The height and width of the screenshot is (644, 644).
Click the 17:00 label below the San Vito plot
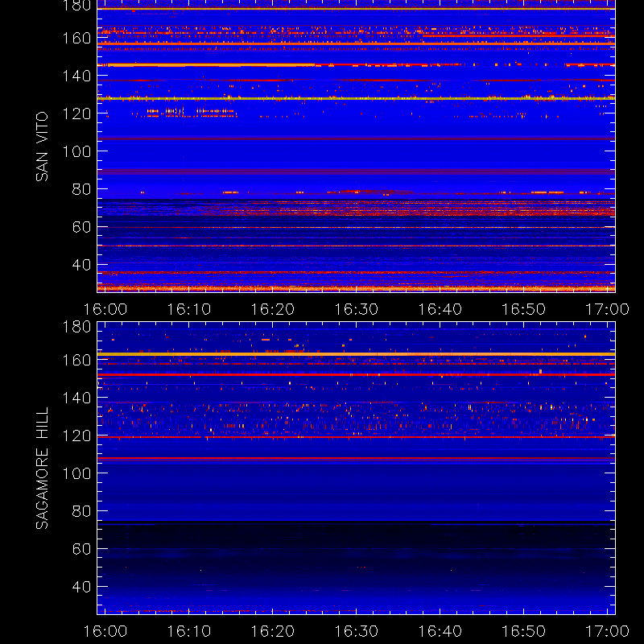coord(607,309)
